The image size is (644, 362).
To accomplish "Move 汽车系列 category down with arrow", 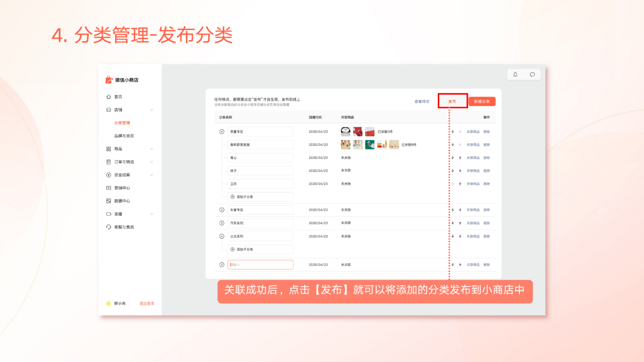I will [x=453, y=223].
